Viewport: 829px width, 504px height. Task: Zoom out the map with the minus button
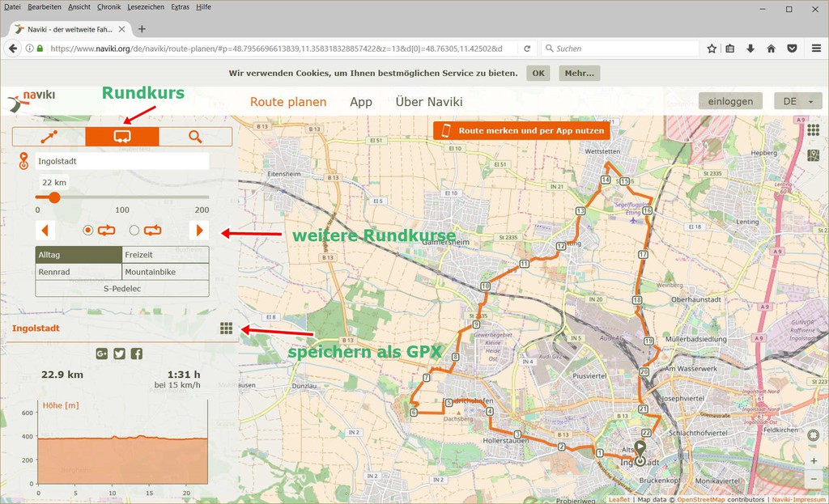814,479
